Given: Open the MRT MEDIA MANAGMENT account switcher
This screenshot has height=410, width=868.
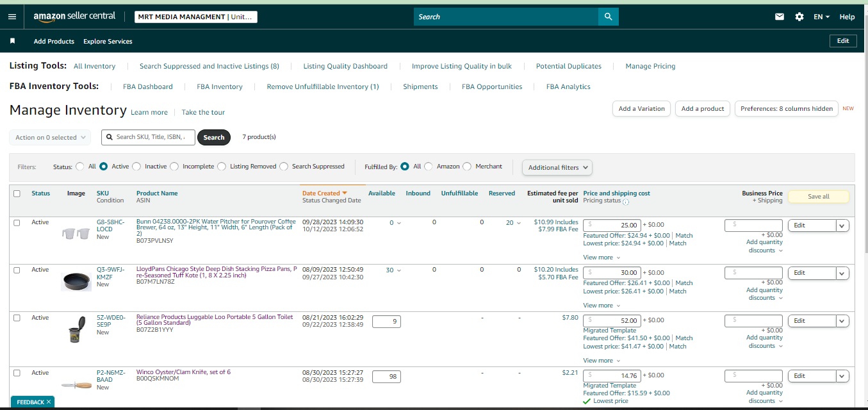Looking at the screenshot, I should (196, 17).
